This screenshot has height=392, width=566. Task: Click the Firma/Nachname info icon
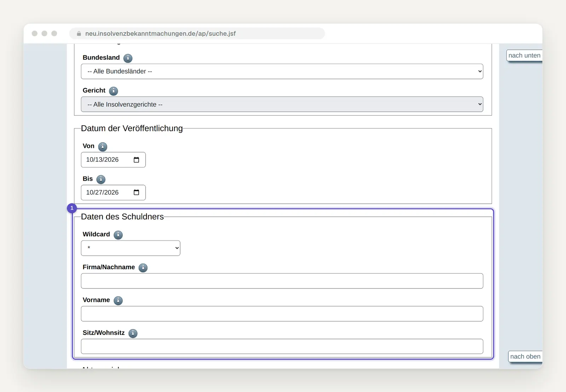pyautogui.click(x=143, y=268)
